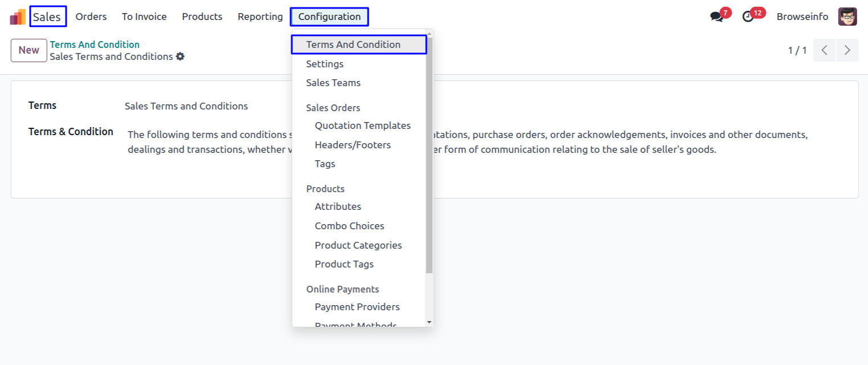Image resolution: width=868 pixels, height=365 pixels.
Task: Select Payment Providers in the menu
Action: (x=357, y=307)
